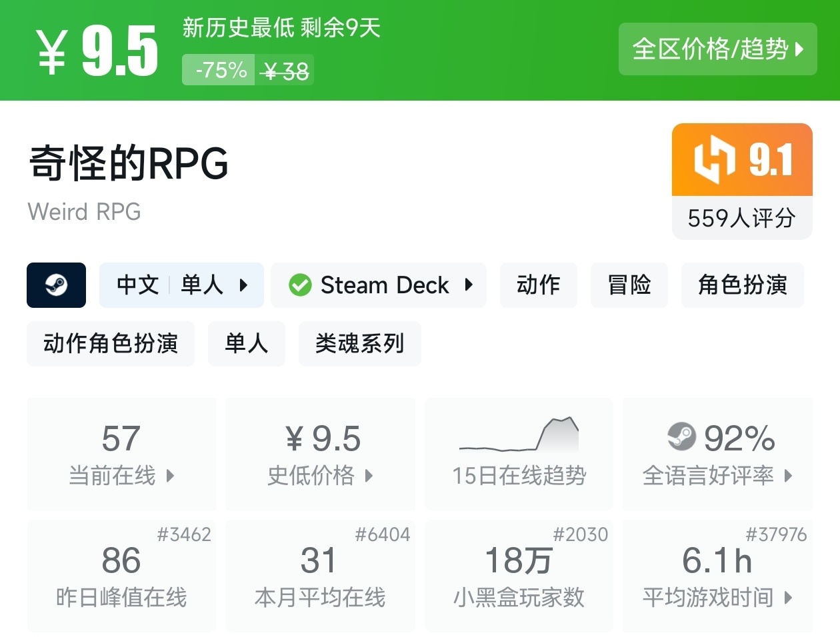840x637 pixels.
Task: Click the -75% discount badge
Action: pos(219,70)
